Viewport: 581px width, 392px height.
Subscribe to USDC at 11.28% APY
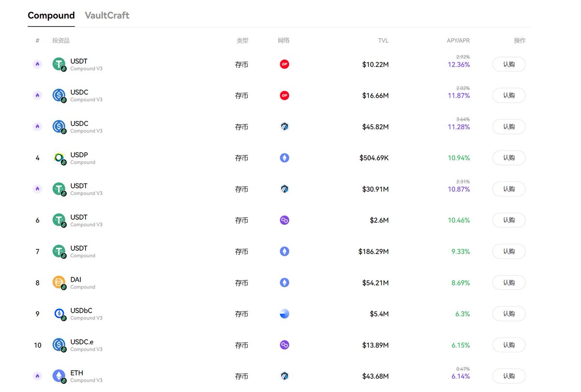click(x=509, y=127)
